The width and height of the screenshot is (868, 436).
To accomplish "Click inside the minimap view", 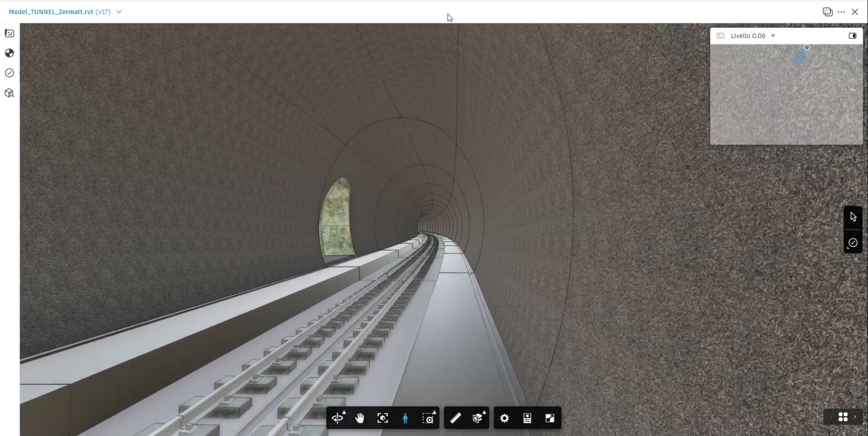I will pos(786,94).
